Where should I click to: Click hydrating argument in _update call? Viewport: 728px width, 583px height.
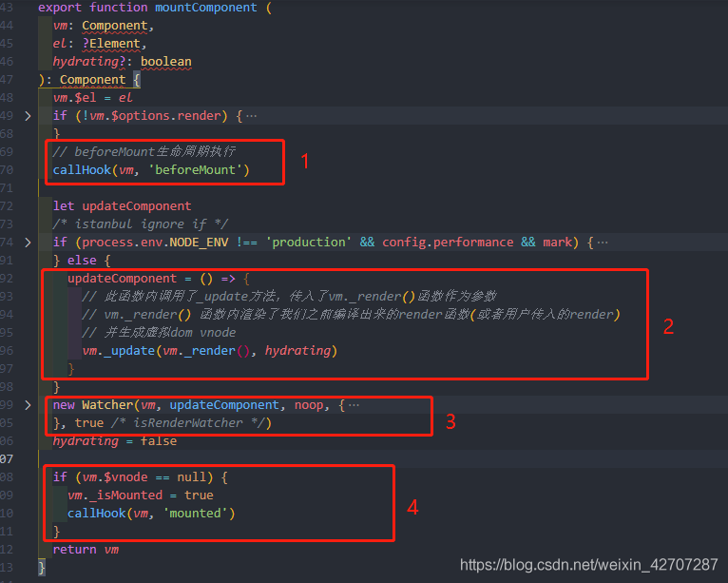(x=297, y=351)
